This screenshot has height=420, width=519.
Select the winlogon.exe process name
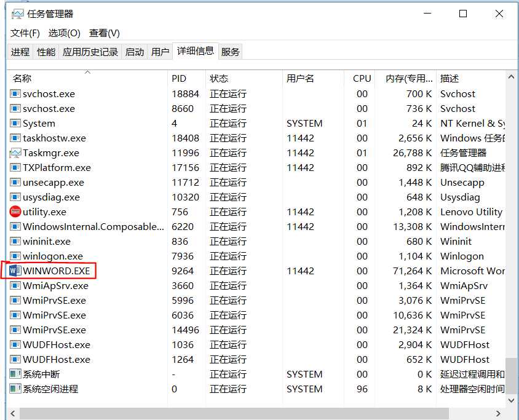coord(53,256)
